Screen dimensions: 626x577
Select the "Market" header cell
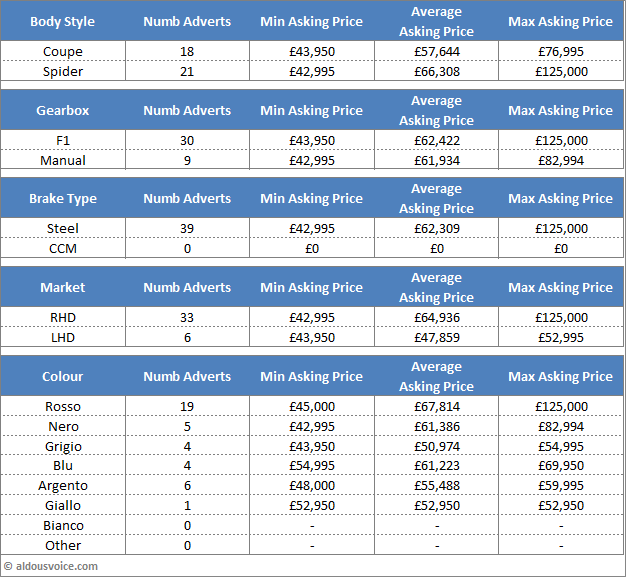63,287
